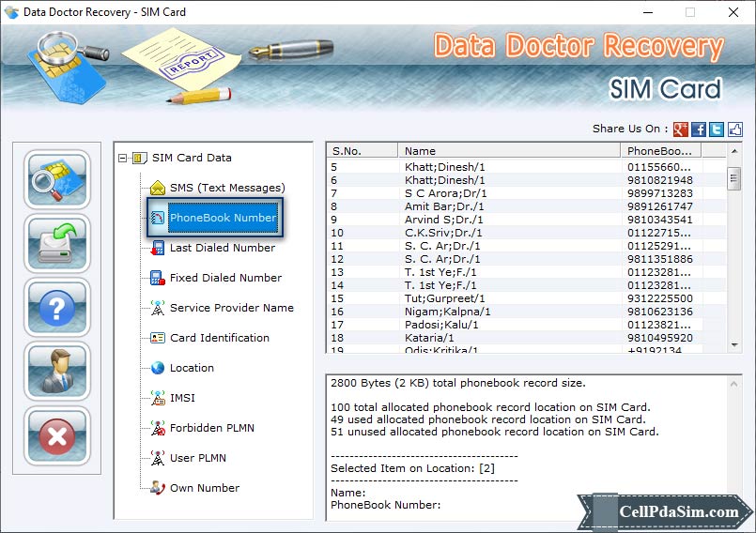Open Card Identification tree item
The height and width of the screenshot is (533, 756).
pos(220,338)
